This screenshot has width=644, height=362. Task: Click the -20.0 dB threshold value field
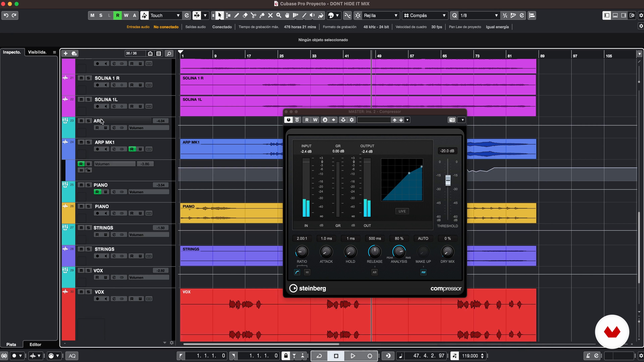point(447,151)
